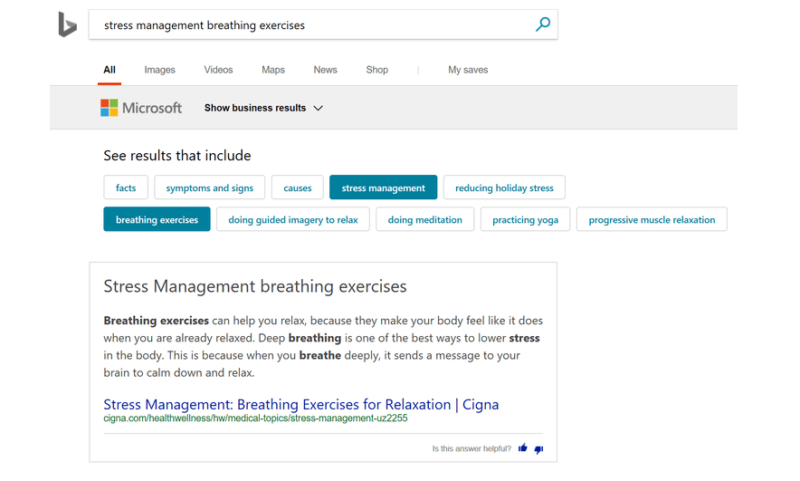Click the Bing logo icon
This screenshot has width=800, height=481.
(x=67, y=25)
